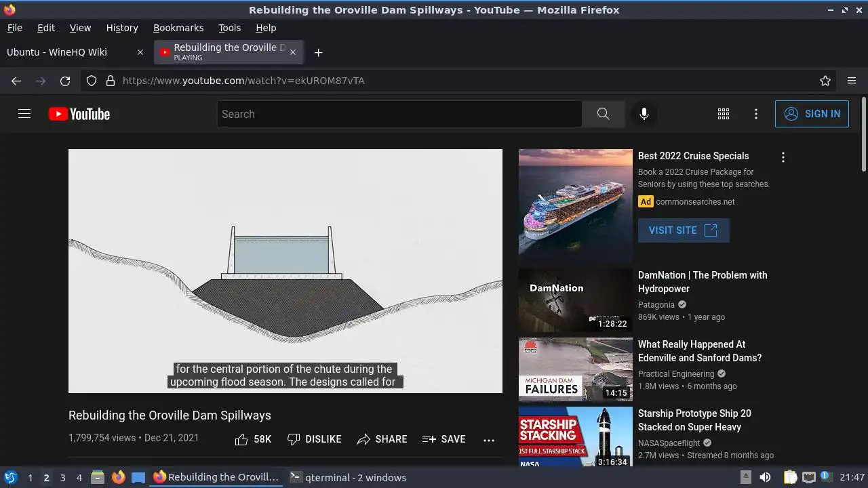Launch the file manager from the taskbar
868x488 pixels.
click(x=98, y=477)
